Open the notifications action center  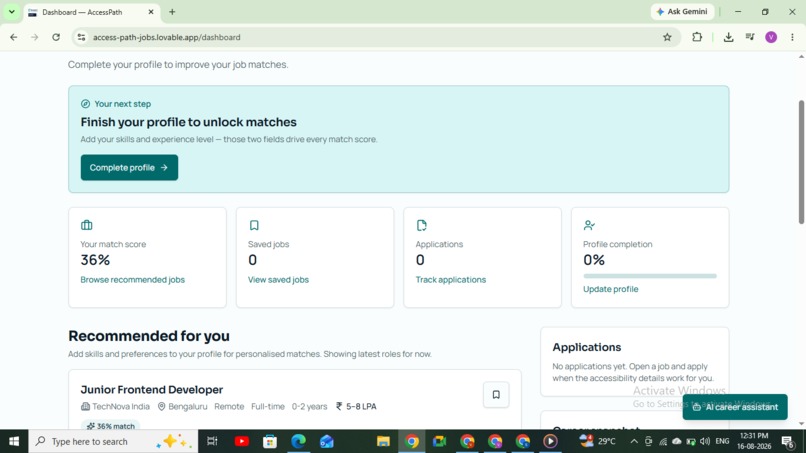[x=788, y=441]
